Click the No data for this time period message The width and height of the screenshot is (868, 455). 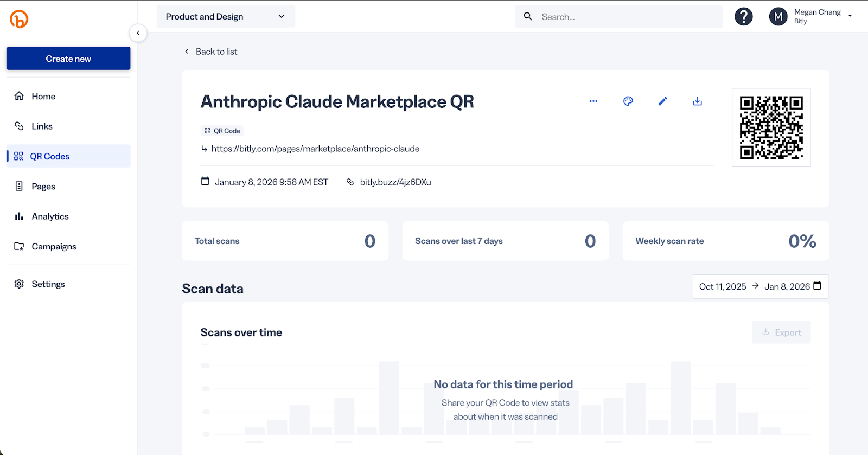(x=503, y=384)
